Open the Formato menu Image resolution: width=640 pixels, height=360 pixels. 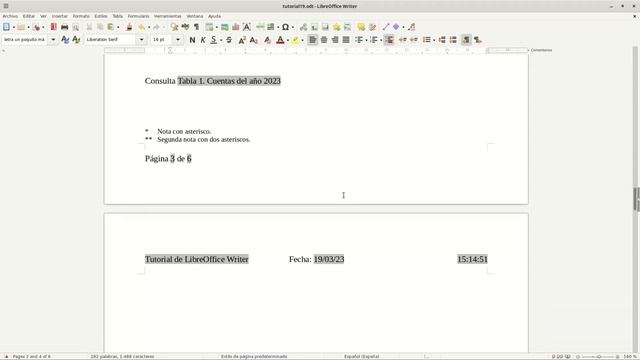(81, 16)
